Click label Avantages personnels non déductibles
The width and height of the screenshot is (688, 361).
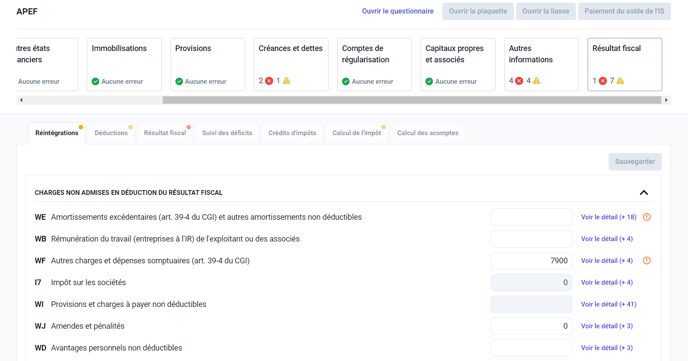coord(116,348)
